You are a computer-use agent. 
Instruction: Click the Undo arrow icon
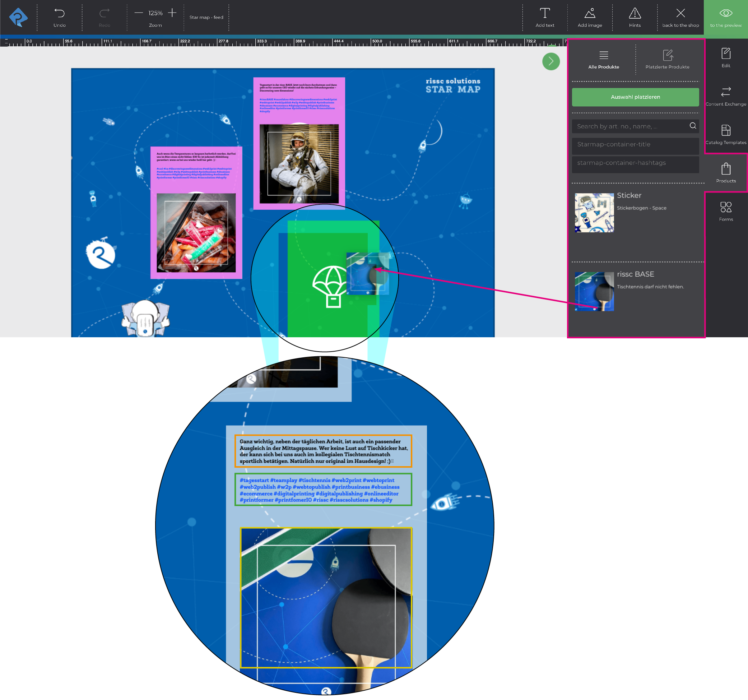pos(60,14)
